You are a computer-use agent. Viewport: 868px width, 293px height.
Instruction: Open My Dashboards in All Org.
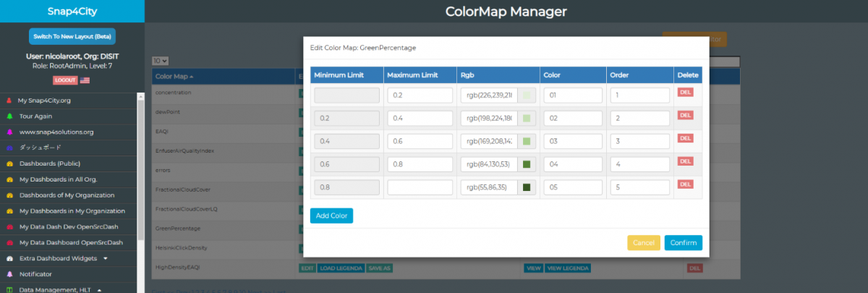[58, 179]
